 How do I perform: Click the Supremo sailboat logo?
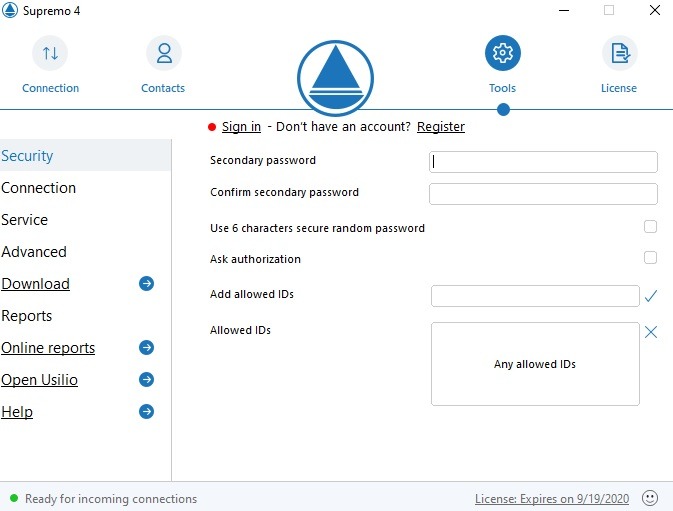click(x=335, y=78)
